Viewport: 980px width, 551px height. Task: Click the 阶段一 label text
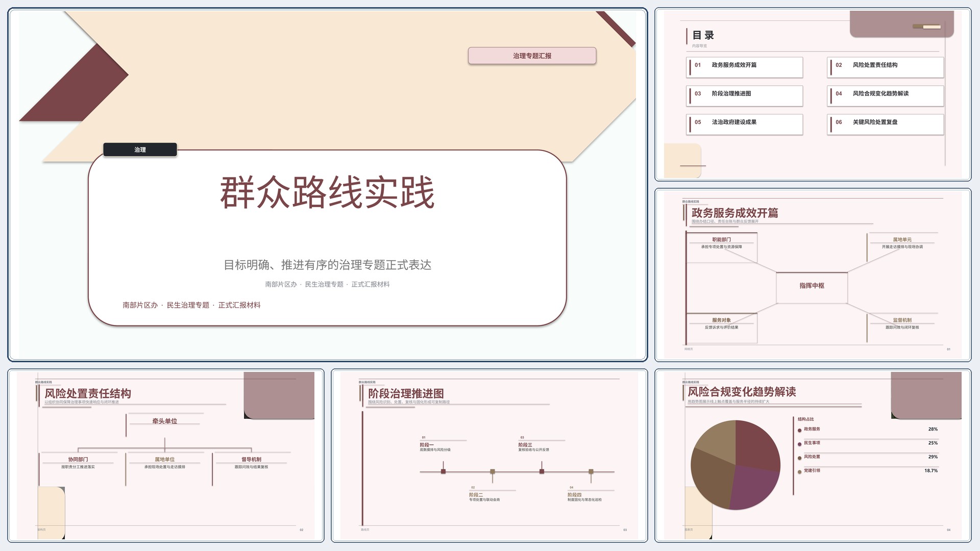point(427,445)
